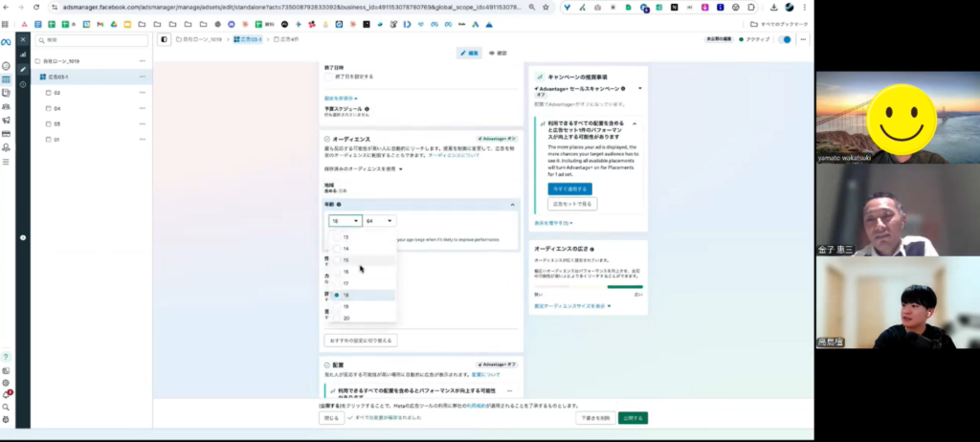Viewport: 980px width, 442px height.
Task: Open the bar chart icon in dark panel
Action: [x=23, y=55]
